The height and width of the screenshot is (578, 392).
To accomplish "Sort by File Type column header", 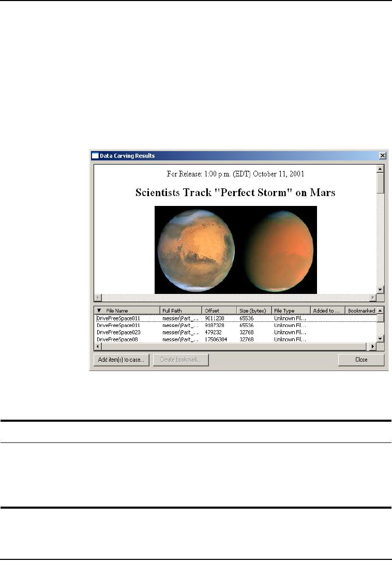I will pyautogui.click(x=291, y=310).
